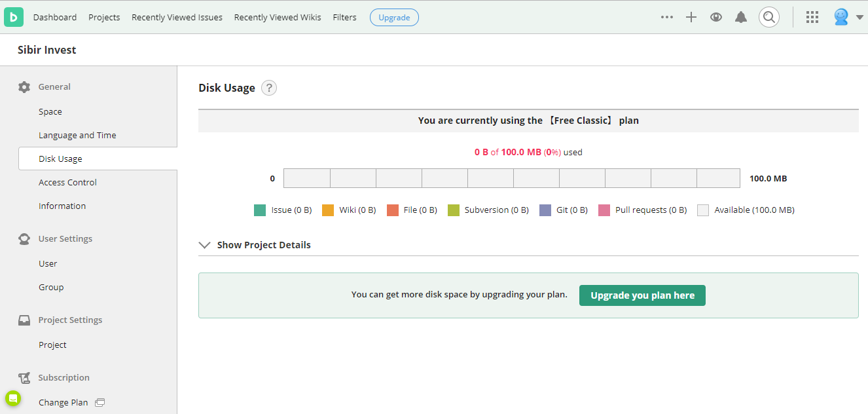868x414 pixels.
Task: Click the red File legend swatch
Action: pos(393,210)
